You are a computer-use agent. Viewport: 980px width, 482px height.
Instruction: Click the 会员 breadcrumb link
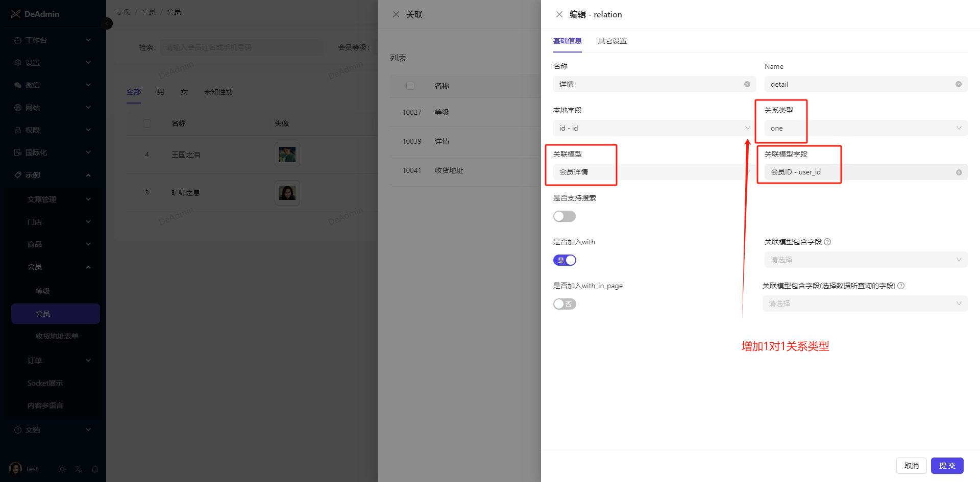click(149, 12)
